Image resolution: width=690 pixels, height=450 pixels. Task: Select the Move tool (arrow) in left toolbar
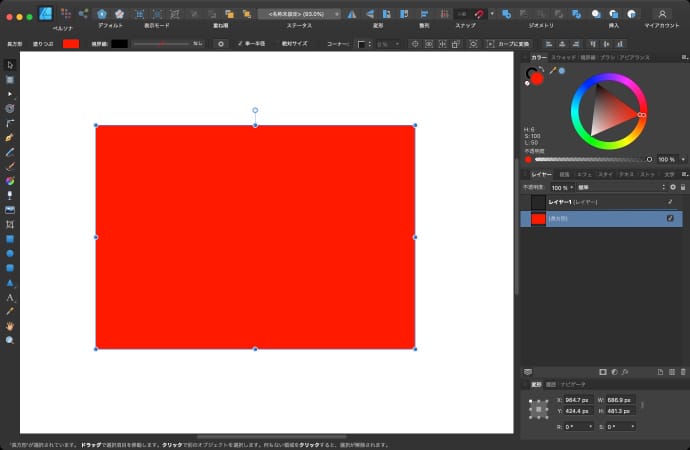click(10, 64)
